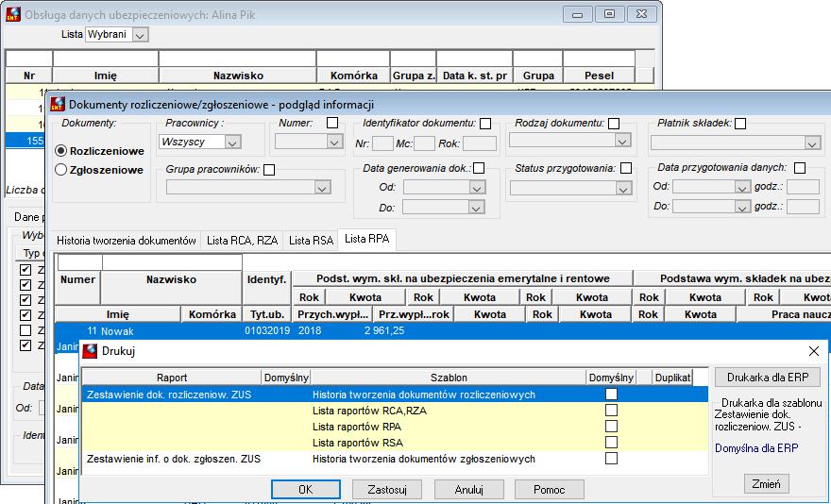Click the Mc identifier input field
The height and width of the screenshot is (504, 831).
click(x=424, y=143)
